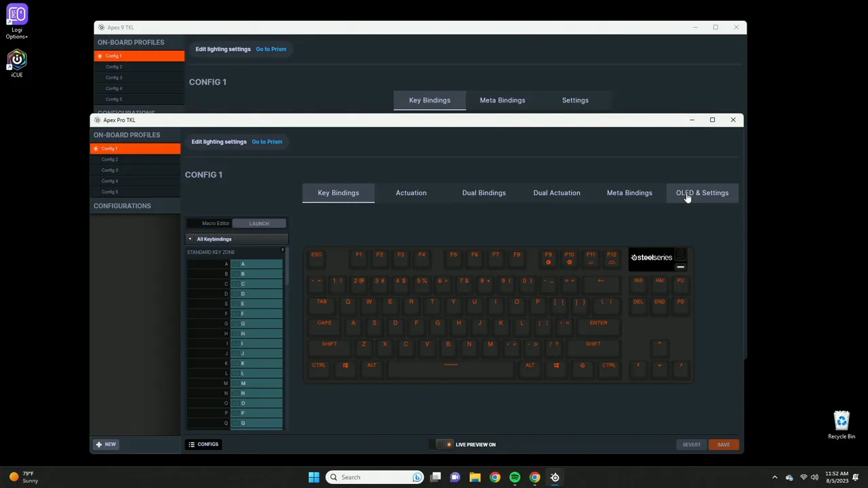
Task: Add a new configuration with the plus icon
Action: 100,444
